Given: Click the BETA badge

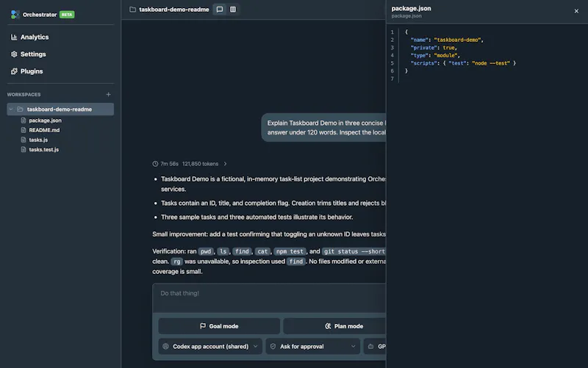Looking at the screenshot, I should [x=67, y=15].
